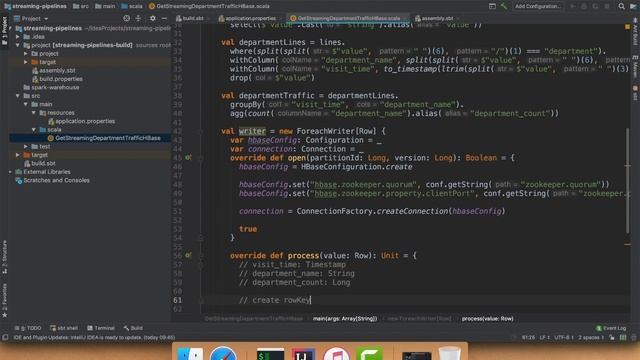Click the main breadcrumb in navigation bar
The image size is (640, 360).
[x=105, y=6]
